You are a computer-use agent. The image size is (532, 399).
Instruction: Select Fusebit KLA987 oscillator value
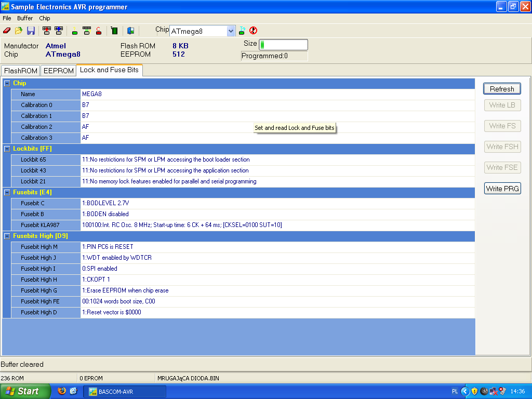tap(277, 225)
